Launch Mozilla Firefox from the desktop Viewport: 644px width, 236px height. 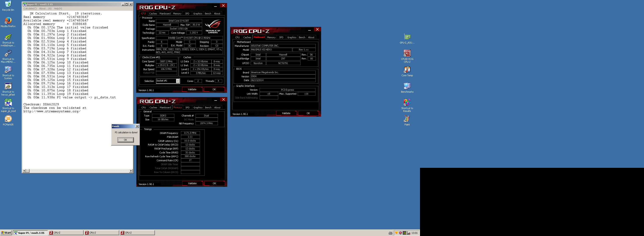(x=8, y=22)
